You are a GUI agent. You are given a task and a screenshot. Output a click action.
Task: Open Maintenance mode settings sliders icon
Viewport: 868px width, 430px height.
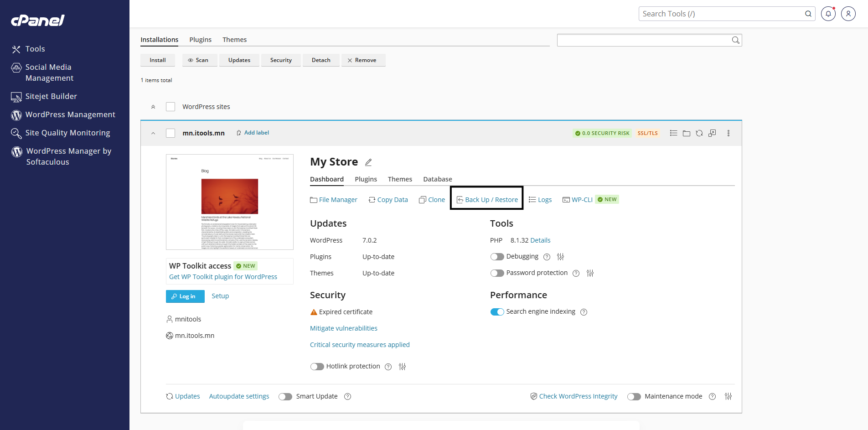[728, 396]
